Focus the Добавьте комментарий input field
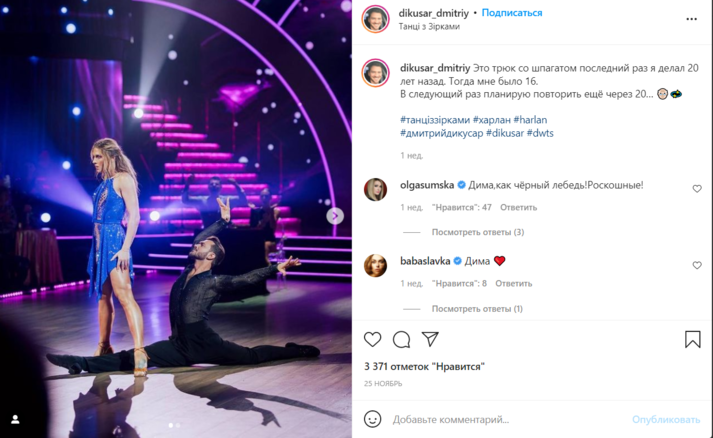The height and width of the screenshot is (438, 713). coord(508,419)
